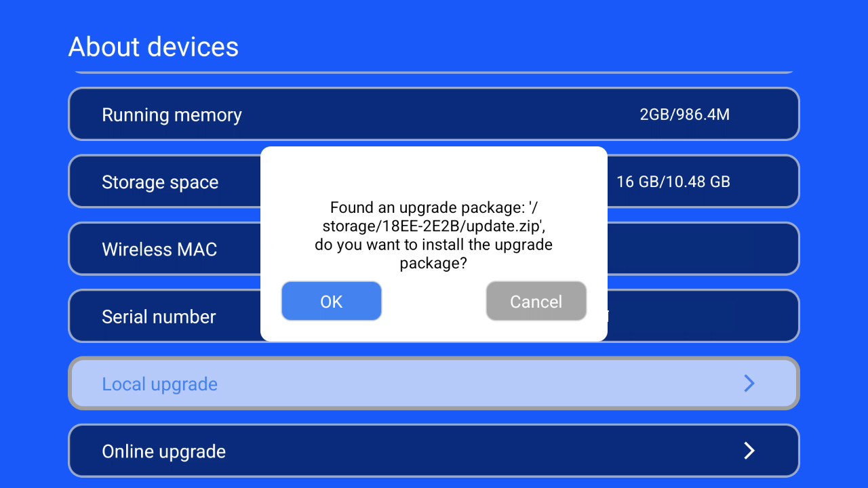This screenshot has width=868, height=488.
Task: Click the Online upgrade chevron arrow
Action: click(x=749, y=451)
